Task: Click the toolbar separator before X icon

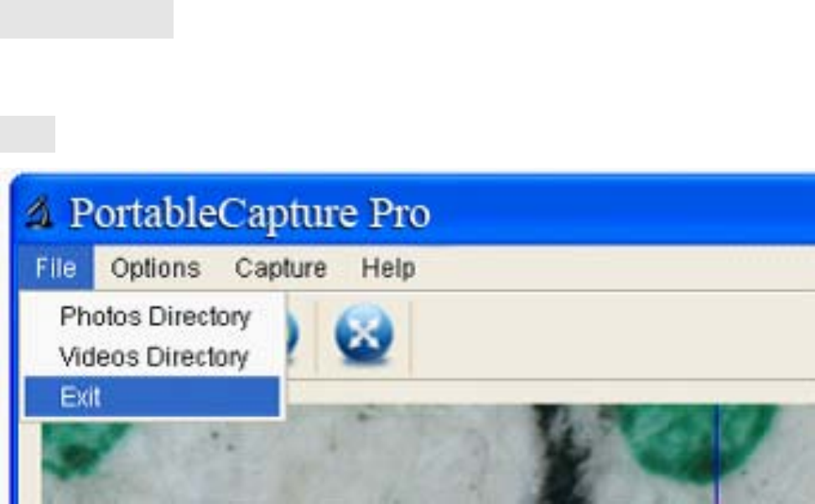Action: [x=315, y=336]
